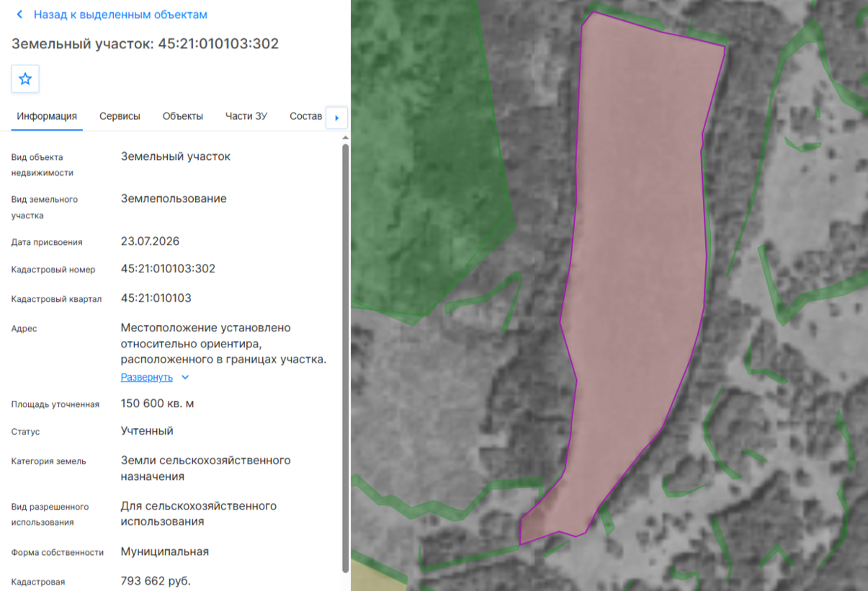Click the Категория земель label
868x591 pixels.
(48, 461)
